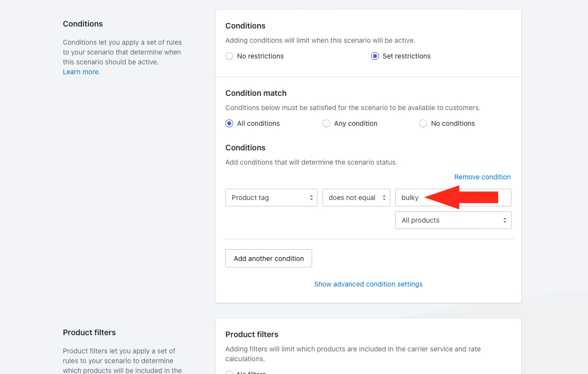This screenshot has width=588, height=374.
Task: Choose the All conditions match option
Action: (x=229, y=123)
